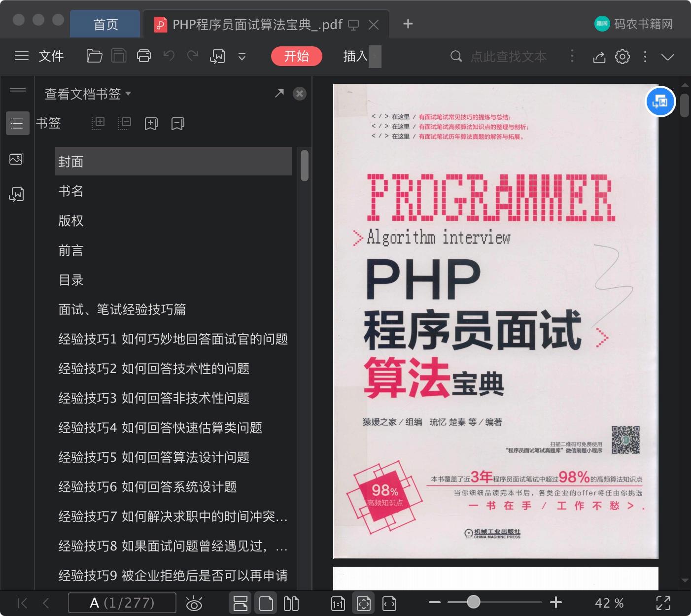Open 经验技巧7 如何解决求职中的时间冲突
The height and width of the screenshot is (616, 691).
pos(173,516)
